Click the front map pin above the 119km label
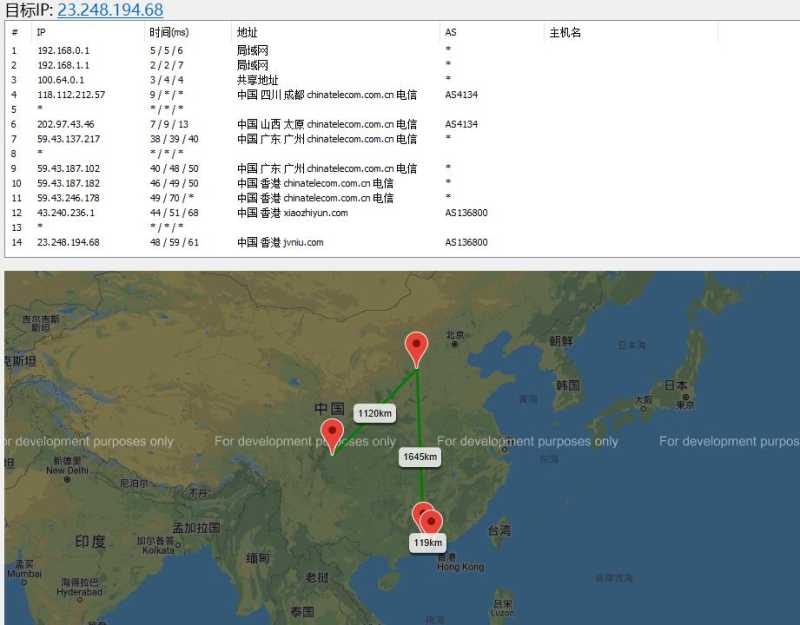The width and height of the screenshot is (800, 625). [x=431, y=523]
